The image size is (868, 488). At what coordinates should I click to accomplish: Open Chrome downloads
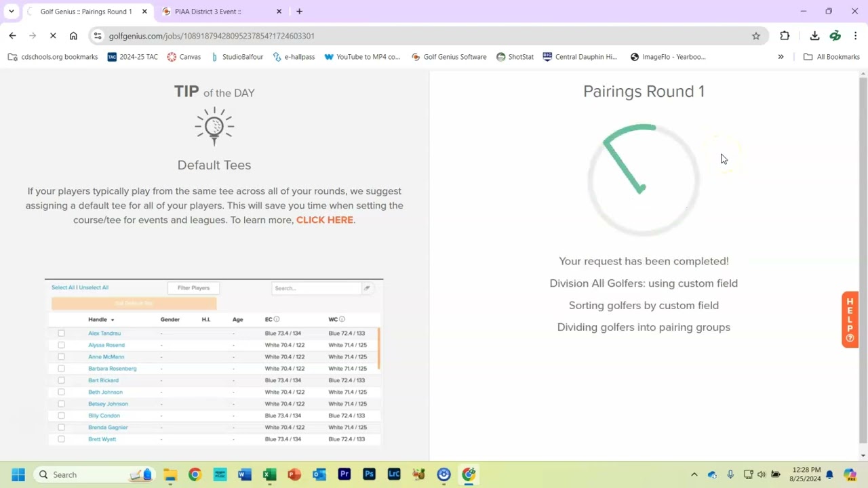point(814,36)
